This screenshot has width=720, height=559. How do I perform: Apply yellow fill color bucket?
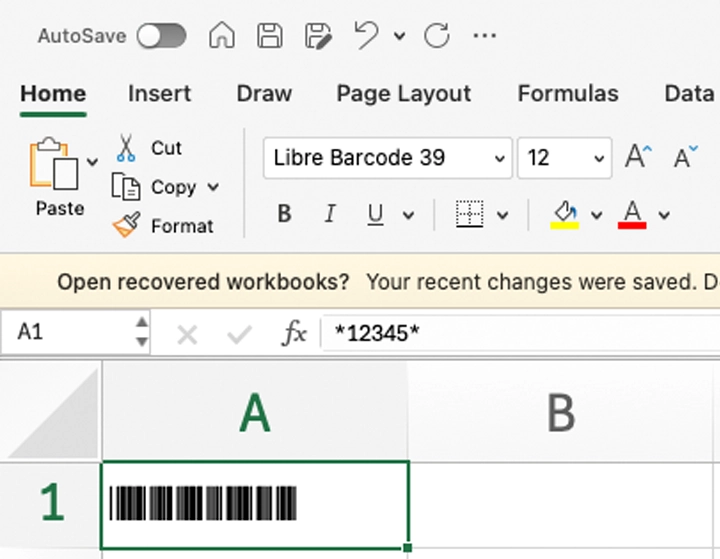564,214
